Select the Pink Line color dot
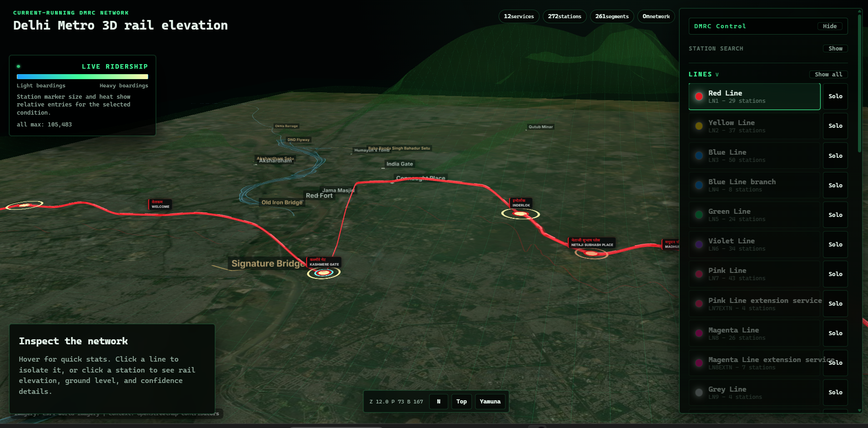 [x=699, y=274]
